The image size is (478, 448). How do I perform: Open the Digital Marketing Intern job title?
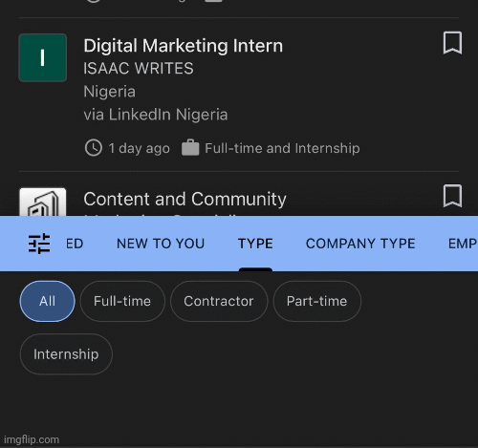[x=184, y=46]
